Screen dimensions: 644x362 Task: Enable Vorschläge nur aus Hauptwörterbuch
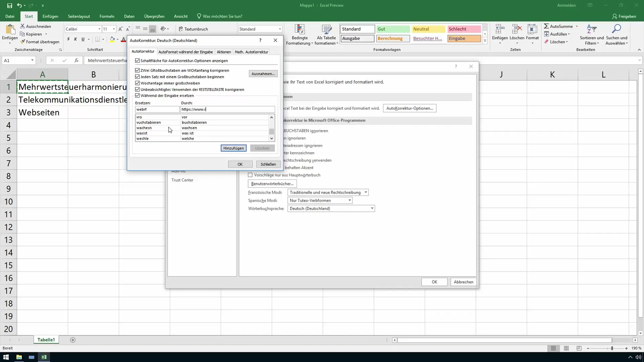point(250,175)
